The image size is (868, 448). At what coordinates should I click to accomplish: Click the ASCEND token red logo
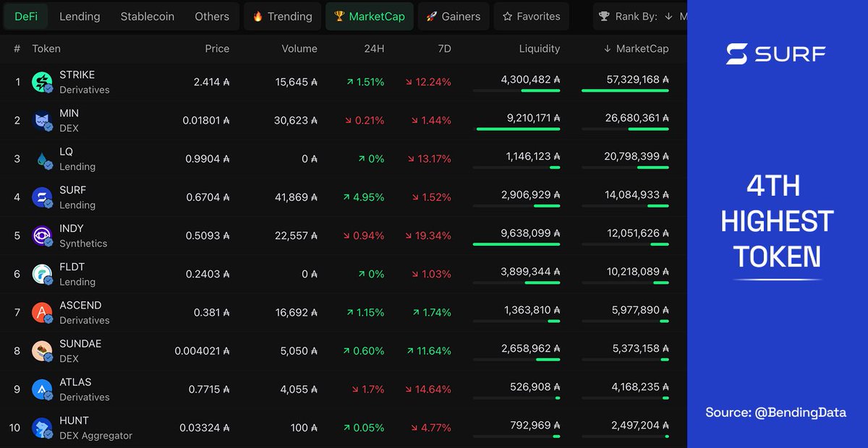42,312
